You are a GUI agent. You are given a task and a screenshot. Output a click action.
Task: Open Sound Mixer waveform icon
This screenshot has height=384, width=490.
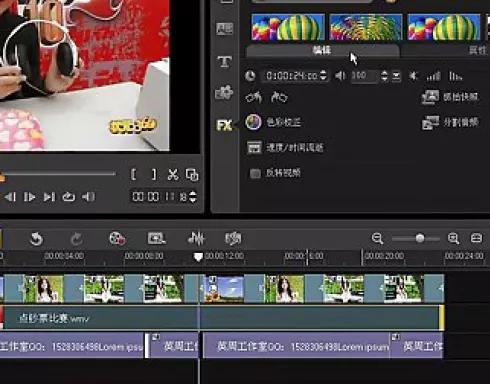point(196,238)
